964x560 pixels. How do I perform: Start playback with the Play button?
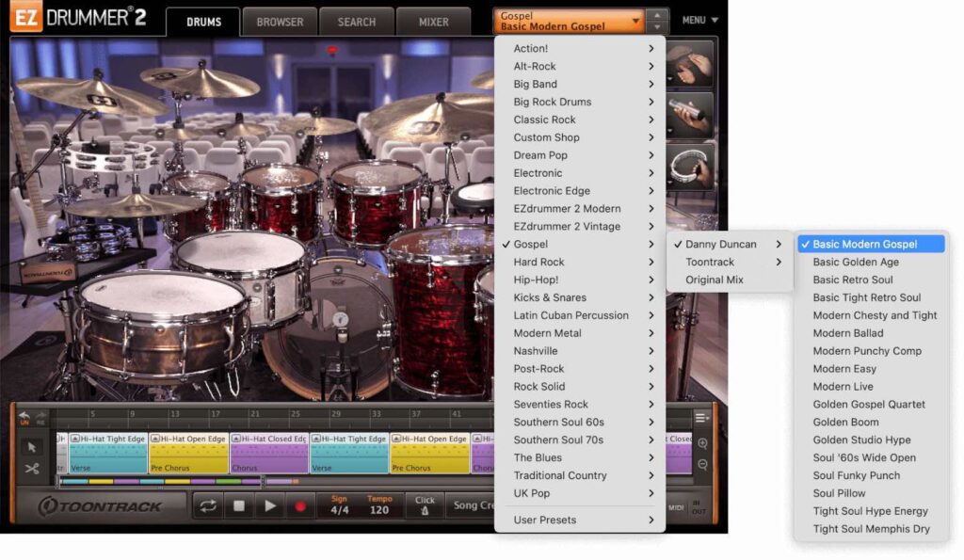tap(269, 506)
